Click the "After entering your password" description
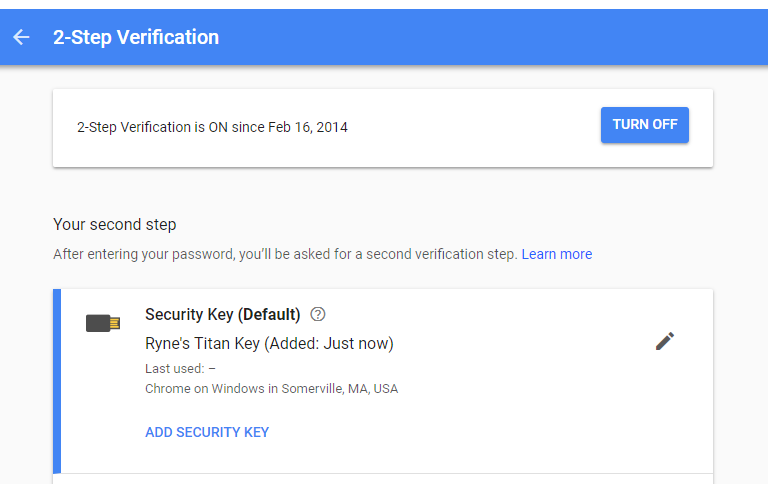This screenshot has width=768, height=484. [285, 254]
